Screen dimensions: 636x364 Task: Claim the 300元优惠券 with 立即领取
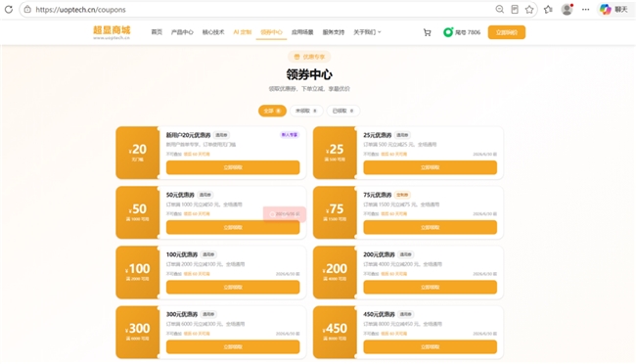pos(233,347)
